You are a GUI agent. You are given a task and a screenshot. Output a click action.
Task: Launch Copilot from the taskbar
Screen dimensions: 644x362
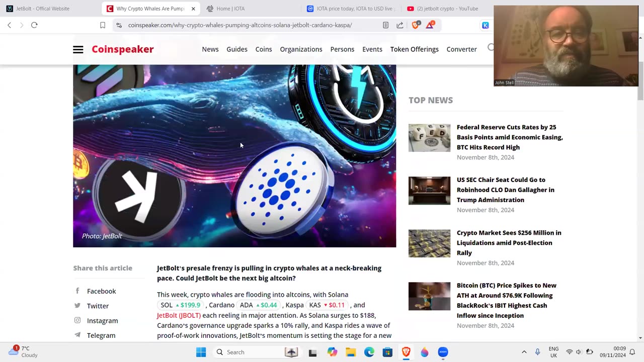point(332,352)
